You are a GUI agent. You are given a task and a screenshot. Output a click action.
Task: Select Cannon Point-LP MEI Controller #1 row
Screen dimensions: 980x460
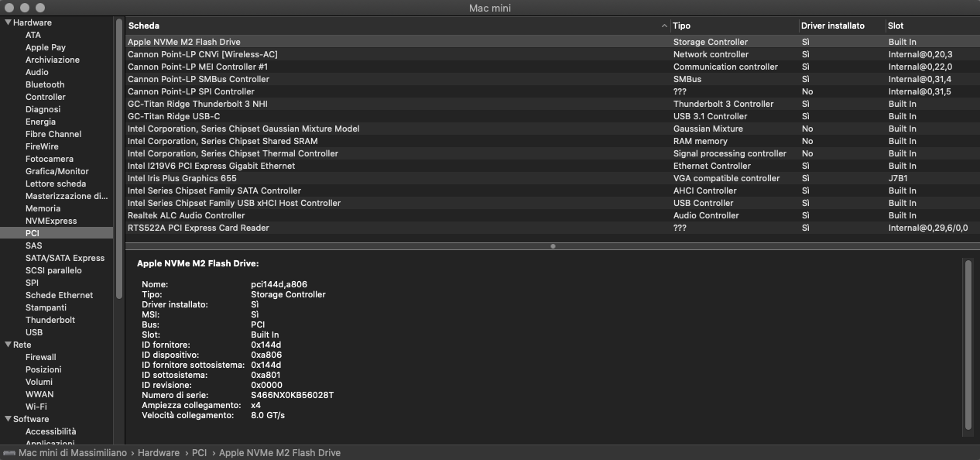click(553, 67)
